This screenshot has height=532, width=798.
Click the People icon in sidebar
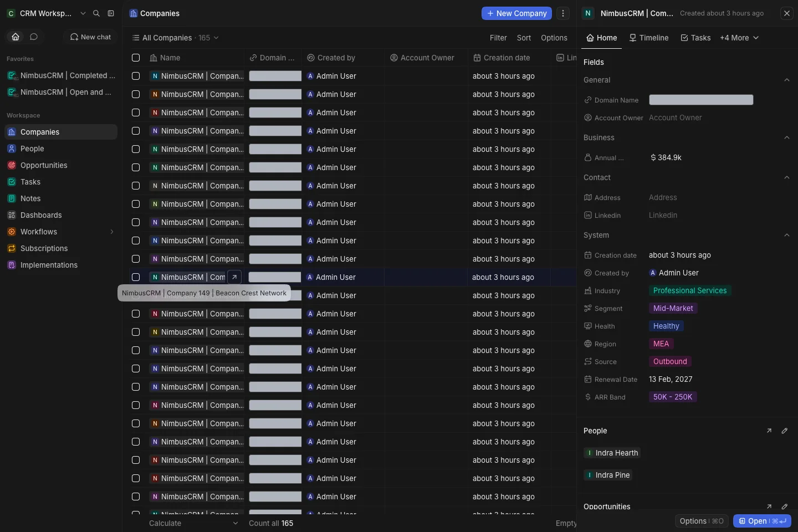[x=12, y=149]
